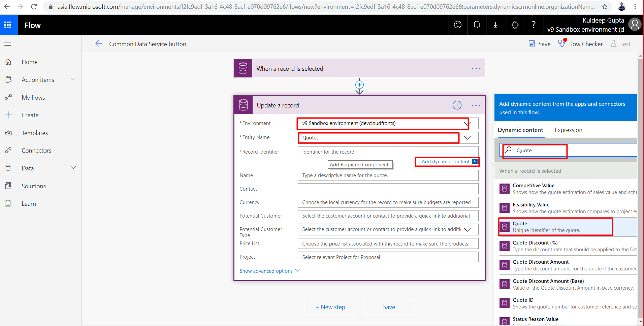The width and height of the screenshot is (644, 326).
Task: Open the info icon on Update a record
Action: (x=457, y=105)
